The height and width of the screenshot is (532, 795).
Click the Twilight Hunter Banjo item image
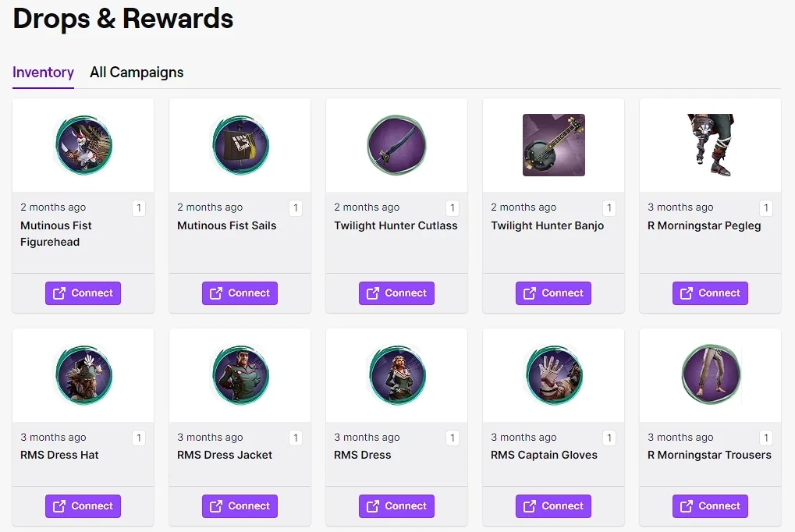tap(553, 144)
